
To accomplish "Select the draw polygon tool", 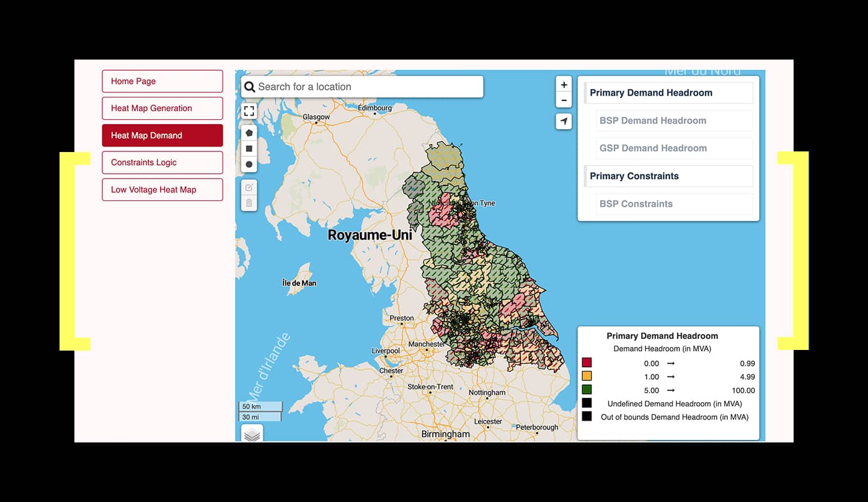I will pyautogui.click(x=249, y=133).
